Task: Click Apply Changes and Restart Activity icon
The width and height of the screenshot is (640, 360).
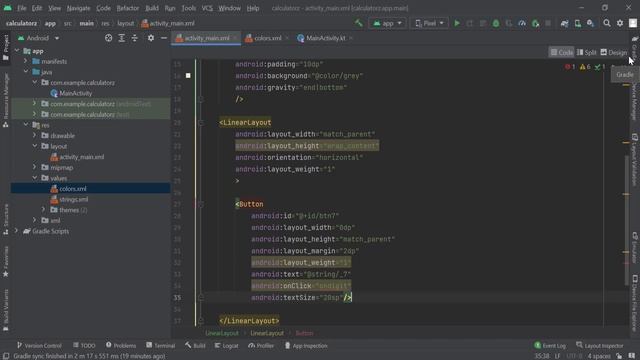Action: (469, 24)
